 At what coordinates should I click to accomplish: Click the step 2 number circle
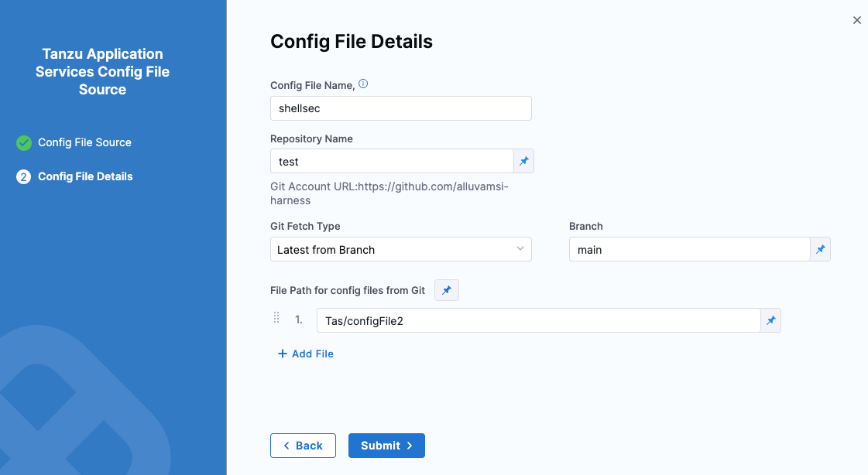click(x=24, y=176)
